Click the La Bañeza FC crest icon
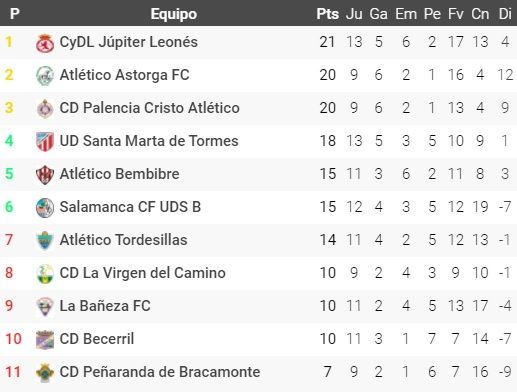 [45, 307]
